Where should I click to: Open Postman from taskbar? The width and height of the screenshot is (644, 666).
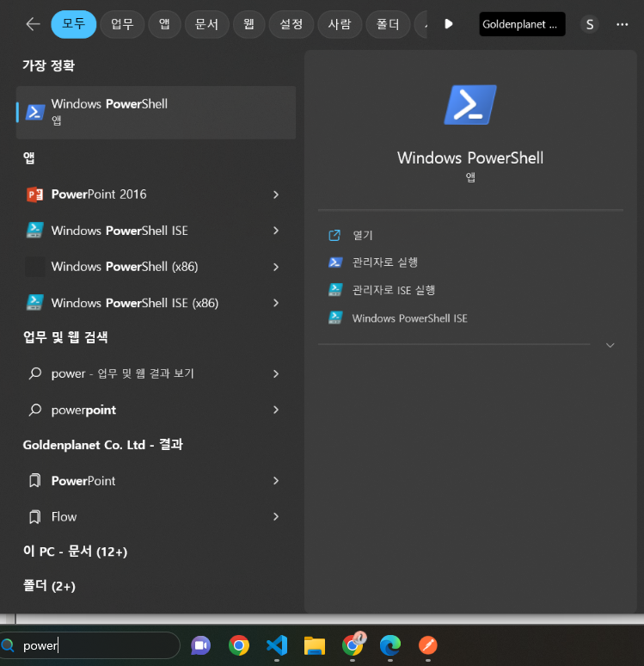(x=428, y=645)
